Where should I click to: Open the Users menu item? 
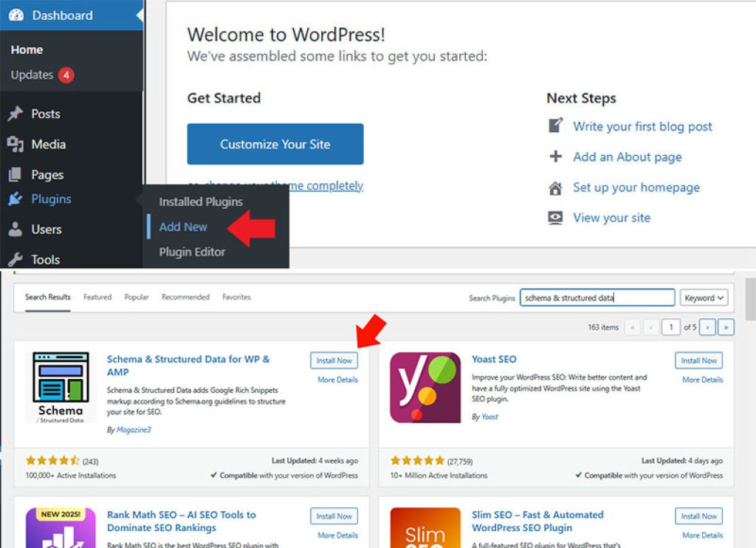point(47,229)
